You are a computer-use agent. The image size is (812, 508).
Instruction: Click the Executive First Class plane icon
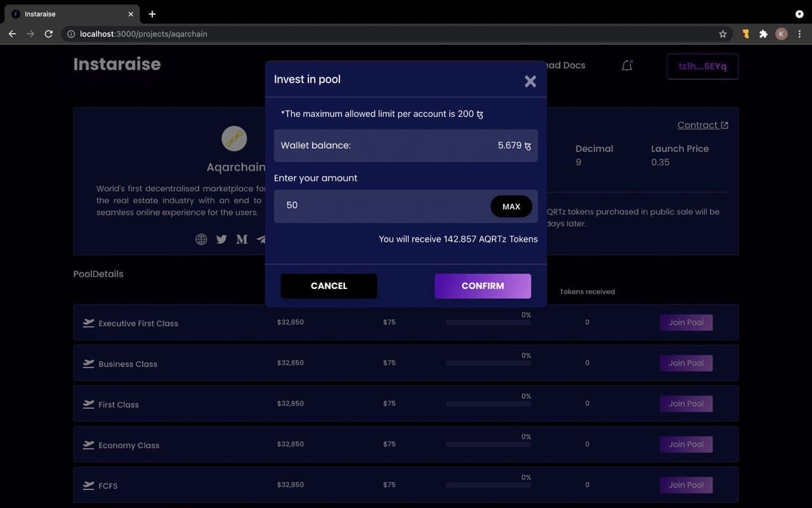[x=89, y=323]
